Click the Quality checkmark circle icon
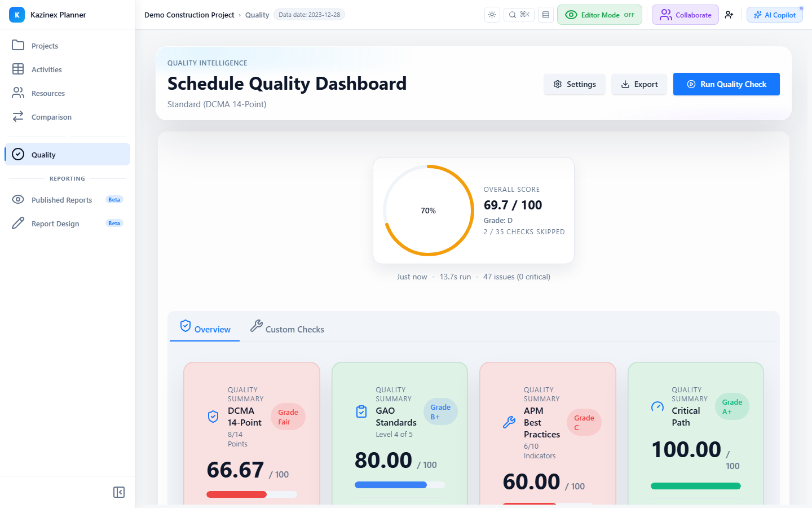 click(18, 154)
